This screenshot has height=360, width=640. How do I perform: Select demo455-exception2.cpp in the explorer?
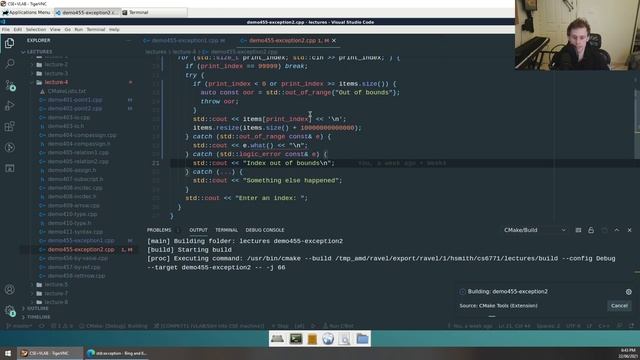81,249
